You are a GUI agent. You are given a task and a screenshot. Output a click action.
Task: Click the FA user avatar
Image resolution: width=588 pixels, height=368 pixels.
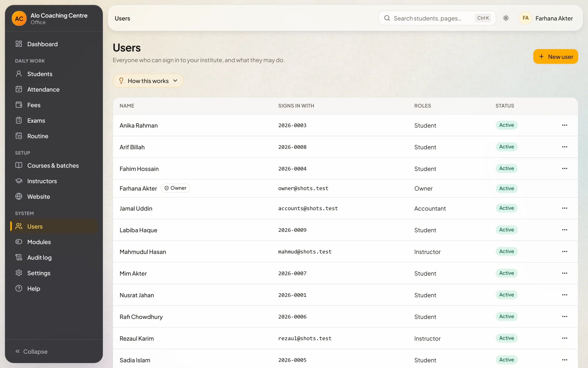[525, 18]
